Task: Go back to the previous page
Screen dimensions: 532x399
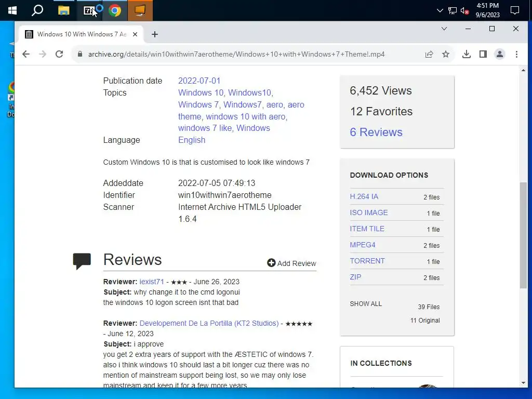Action: (x=26, y=54)
